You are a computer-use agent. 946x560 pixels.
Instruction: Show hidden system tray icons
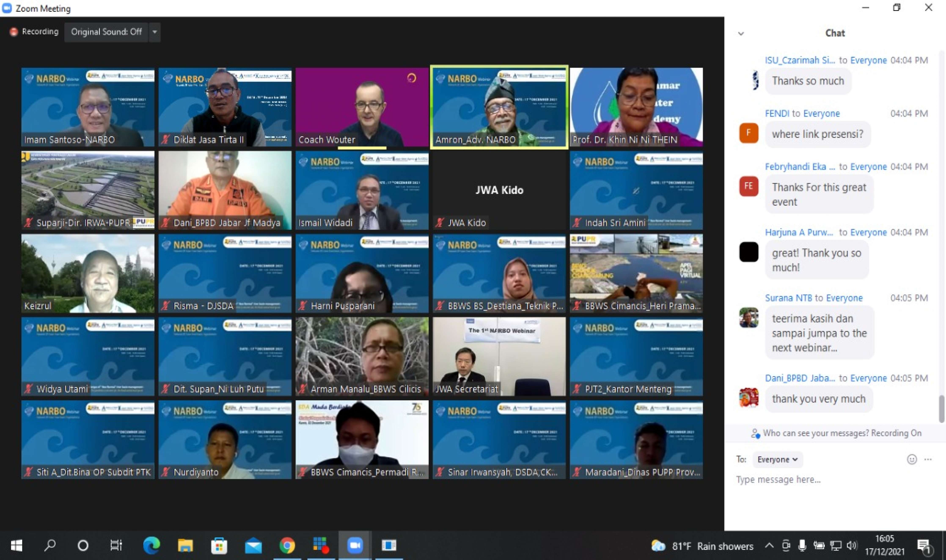point(769,546)
